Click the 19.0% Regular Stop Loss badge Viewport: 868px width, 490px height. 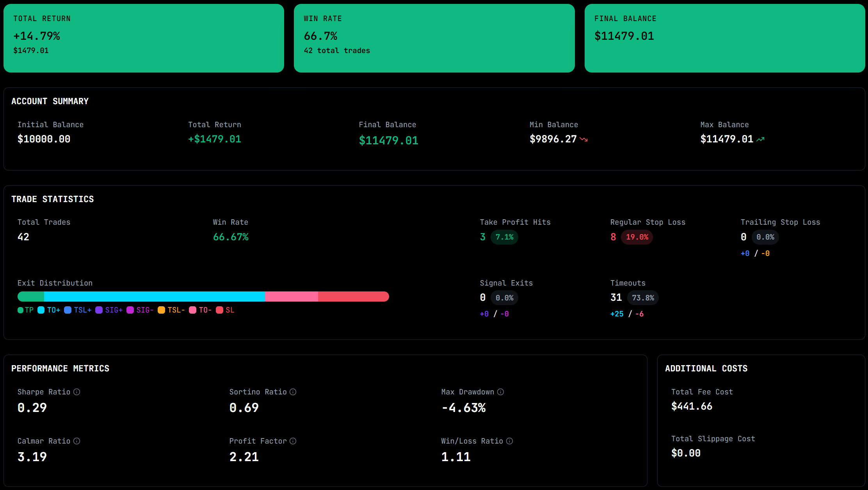tap(637, 237)
